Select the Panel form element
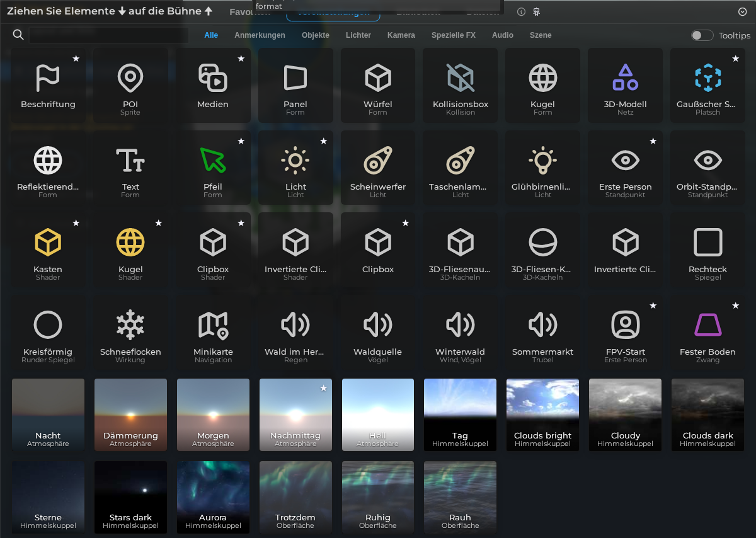This screenshot has height=538, width=756. (x=295, y=85)
